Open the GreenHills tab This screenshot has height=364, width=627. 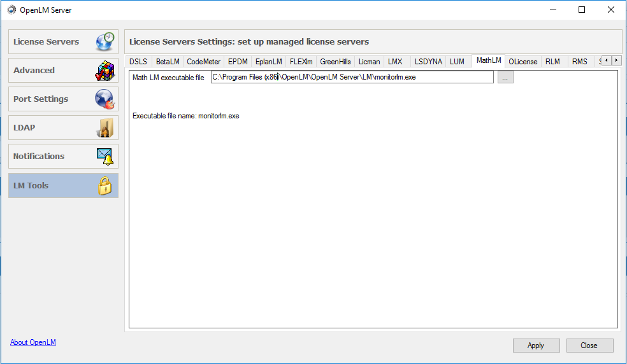[335, 62]
